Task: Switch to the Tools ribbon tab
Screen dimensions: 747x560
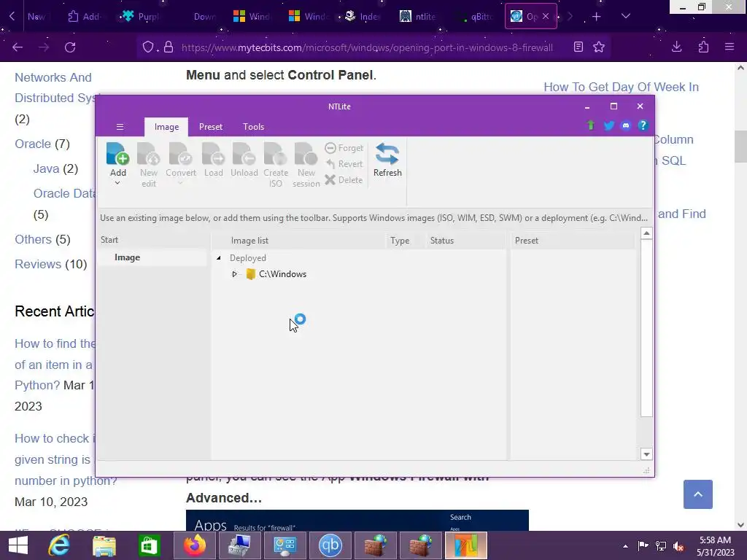Action: point(253,127)
